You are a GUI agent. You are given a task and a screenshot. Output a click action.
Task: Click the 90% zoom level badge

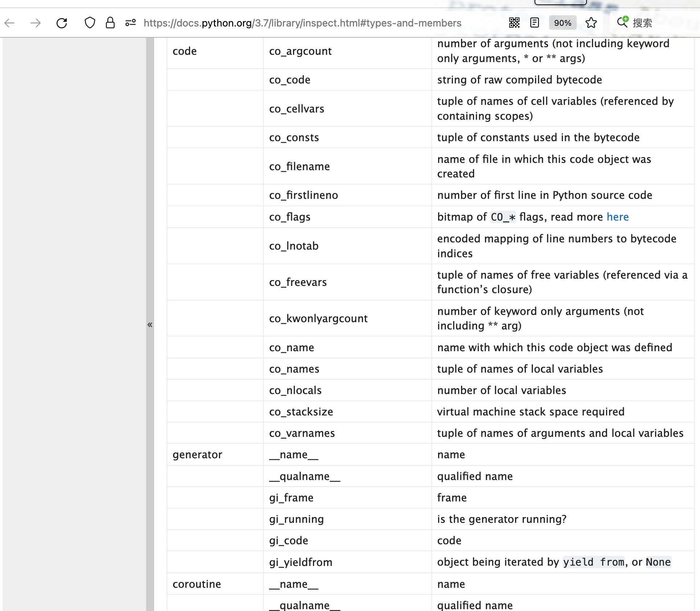click(x=563, y=23)
